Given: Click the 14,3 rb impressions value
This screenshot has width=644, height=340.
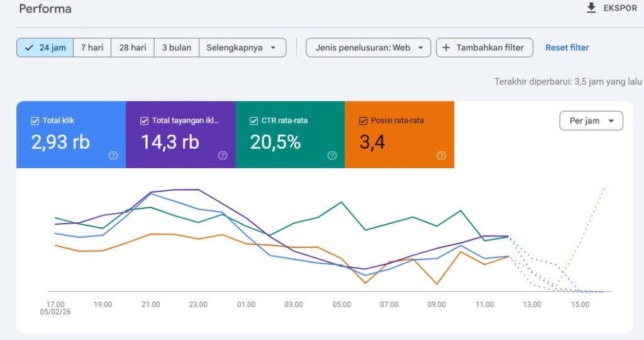Looking at the screenshot, I should (x=170, y=142).
